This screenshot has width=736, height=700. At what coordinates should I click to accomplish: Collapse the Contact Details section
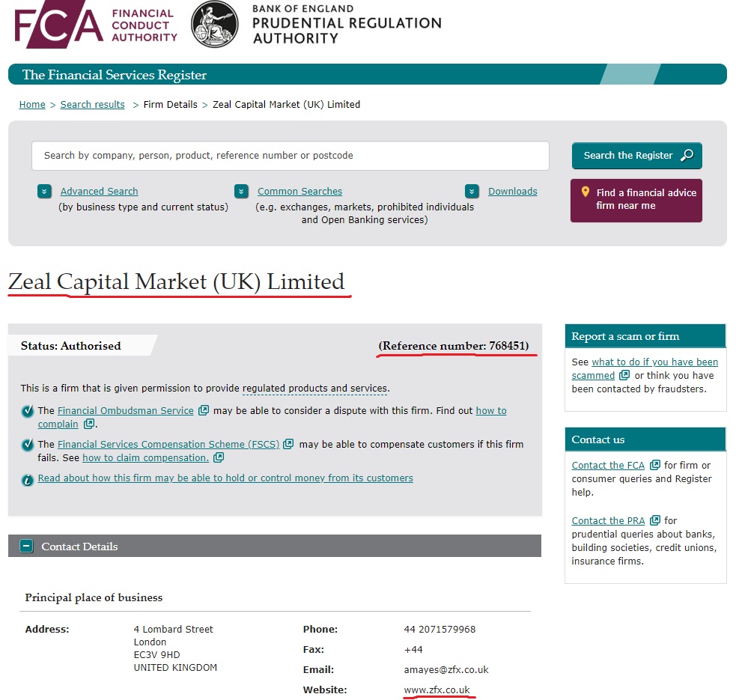pyautogui.click(x=26, y=546)
